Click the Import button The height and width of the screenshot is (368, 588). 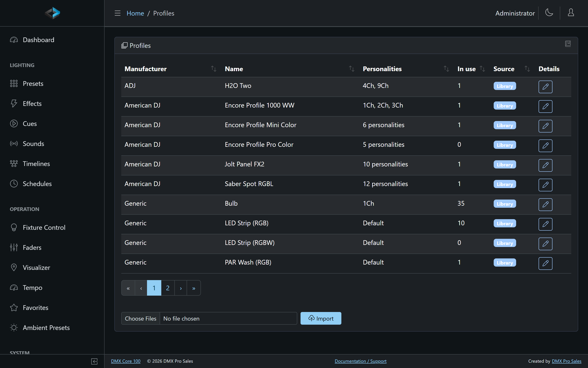[321, 318]
